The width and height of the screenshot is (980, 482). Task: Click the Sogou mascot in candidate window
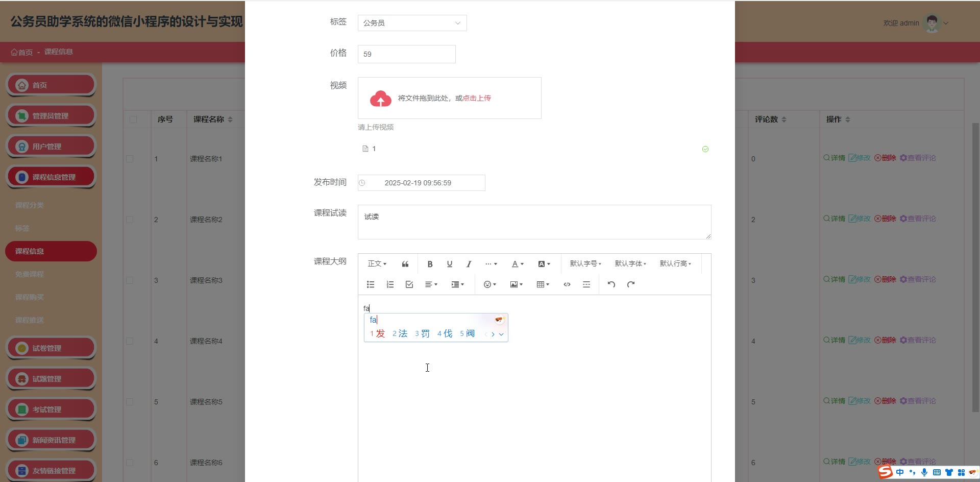pos(499,320)
